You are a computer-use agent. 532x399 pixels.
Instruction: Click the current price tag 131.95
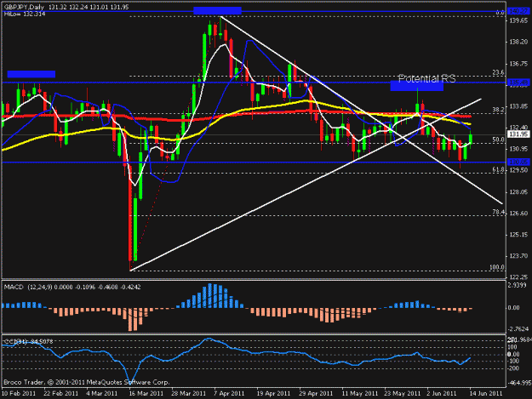tap(518, 134)
